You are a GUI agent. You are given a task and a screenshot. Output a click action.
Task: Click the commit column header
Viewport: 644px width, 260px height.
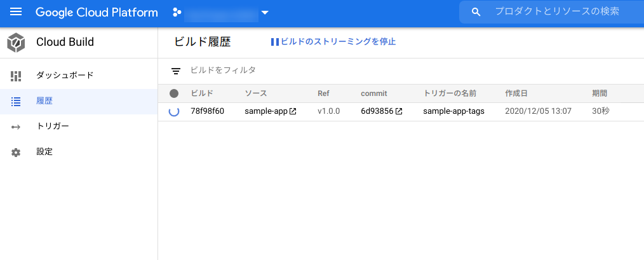coord(373,94)
